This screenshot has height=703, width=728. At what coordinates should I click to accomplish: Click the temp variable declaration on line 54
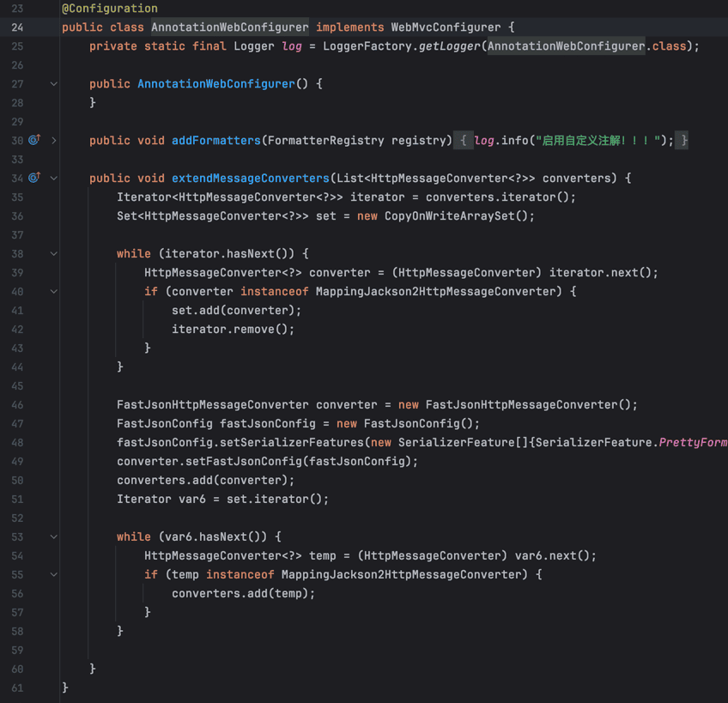pyautogui.click(x=323, y=556)
